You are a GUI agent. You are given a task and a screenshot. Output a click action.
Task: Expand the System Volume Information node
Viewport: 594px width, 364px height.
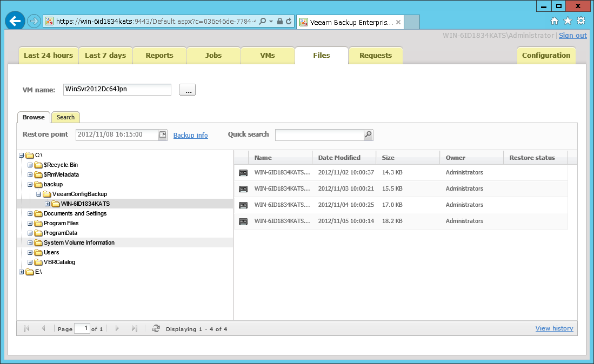30,243
